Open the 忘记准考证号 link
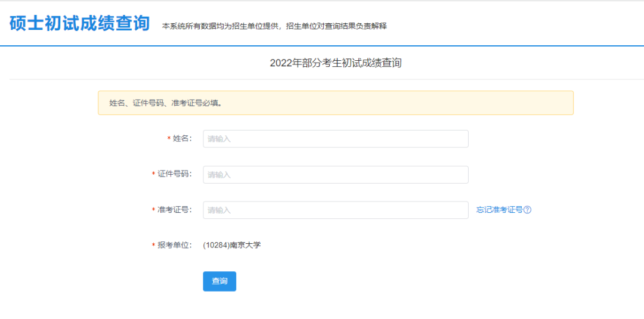 (x=500, y=210)
